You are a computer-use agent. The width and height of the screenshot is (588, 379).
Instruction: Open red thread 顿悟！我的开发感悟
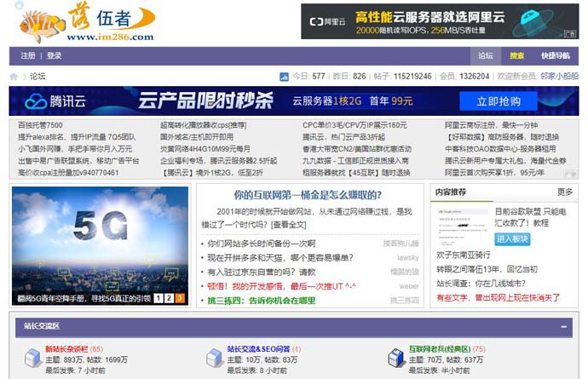coord(281,286)
